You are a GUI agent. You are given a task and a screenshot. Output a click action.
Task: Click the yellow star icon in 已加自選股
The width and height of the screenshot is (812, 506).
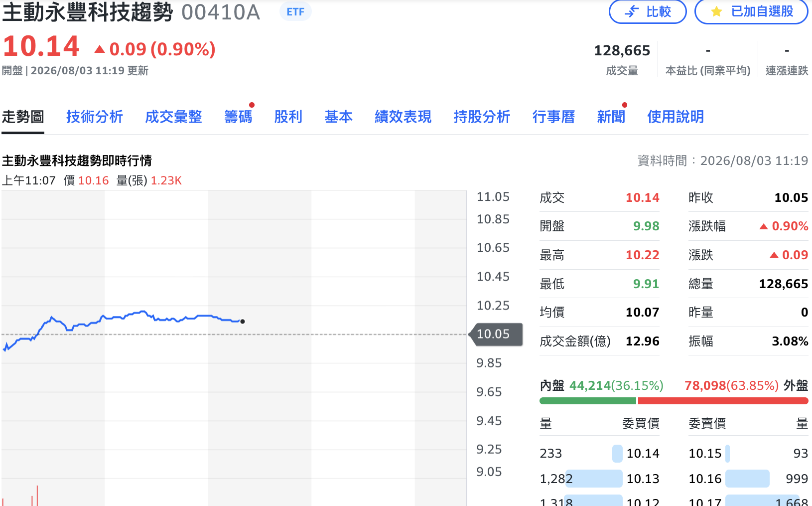[716, 11]
